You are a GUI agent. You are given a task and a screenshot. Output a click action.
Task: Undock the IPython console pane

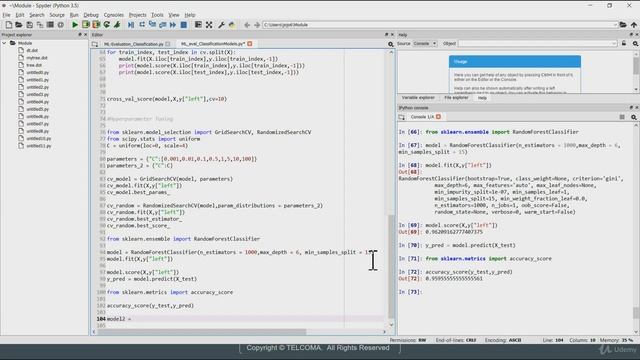(631, 108)
